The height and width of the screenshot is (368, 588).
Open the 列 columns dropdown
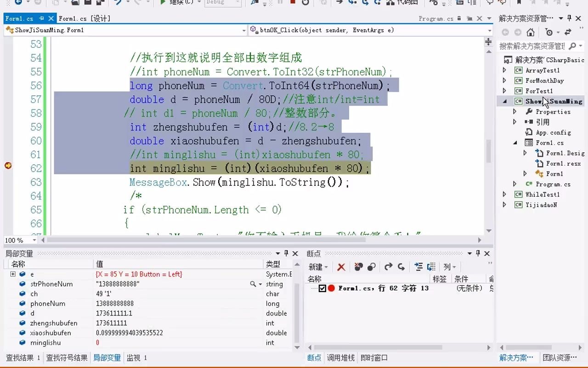click(449, 267)
